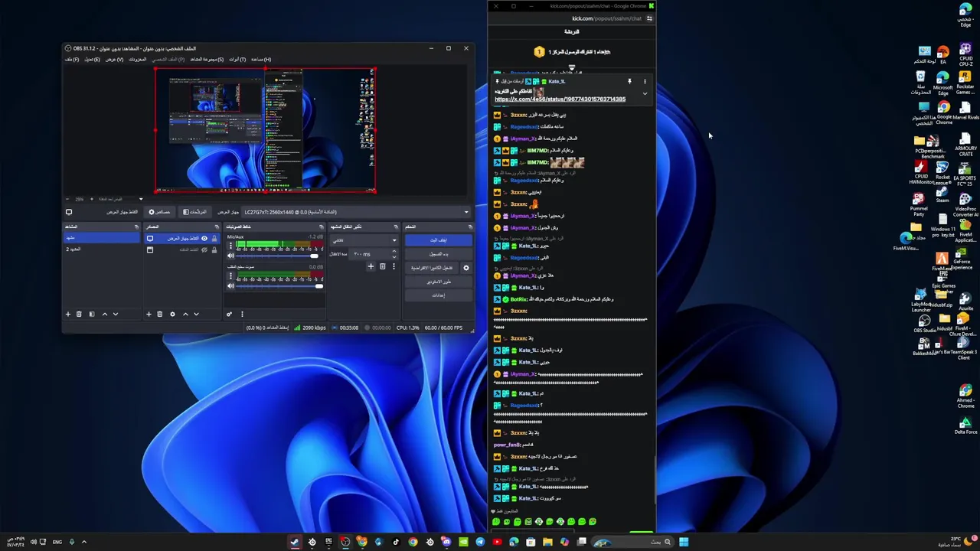980x551 pixels.
Task: Remove scene transition trash icon
Action: tap(382, 266)
